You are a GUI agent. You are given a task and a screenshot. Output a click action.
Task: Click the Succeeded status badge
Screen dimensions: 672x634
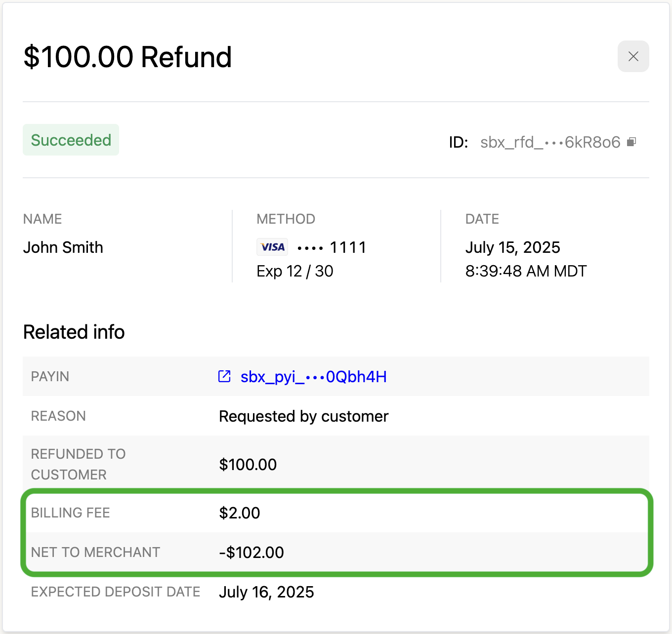71,140
